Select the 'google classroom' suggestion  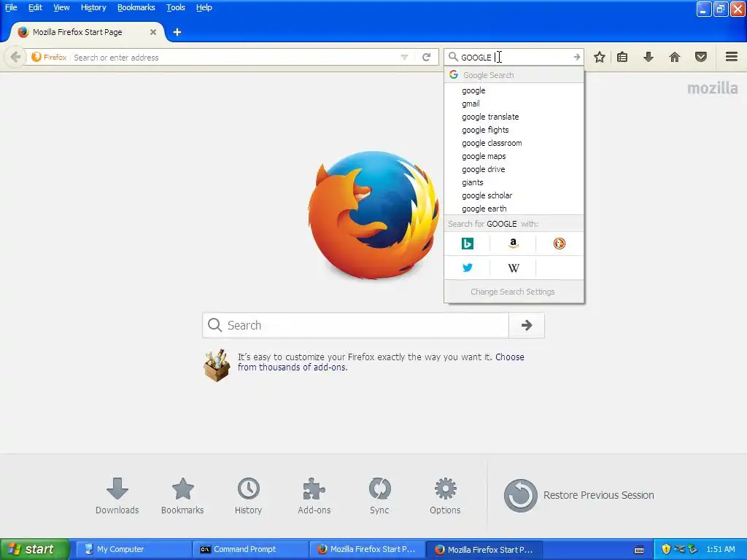(x=514, y=143)
